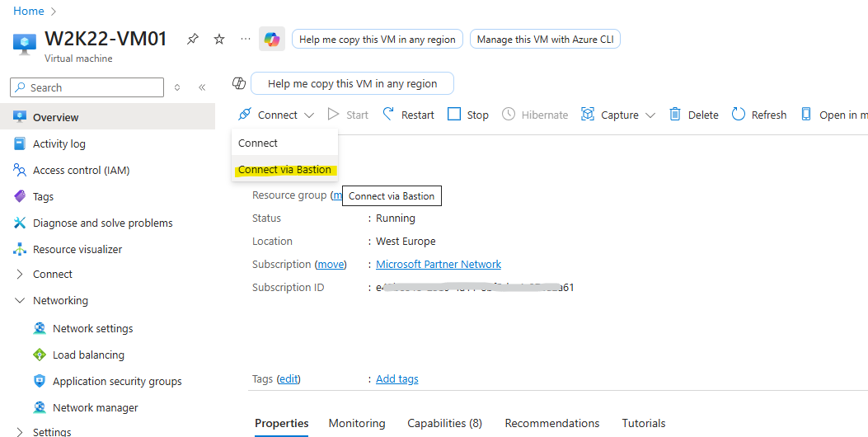The height and width of the screenshot is (437, 868).
Task: Click the West Europe location value
Action: pyautogui.click(x=406, y=241)
